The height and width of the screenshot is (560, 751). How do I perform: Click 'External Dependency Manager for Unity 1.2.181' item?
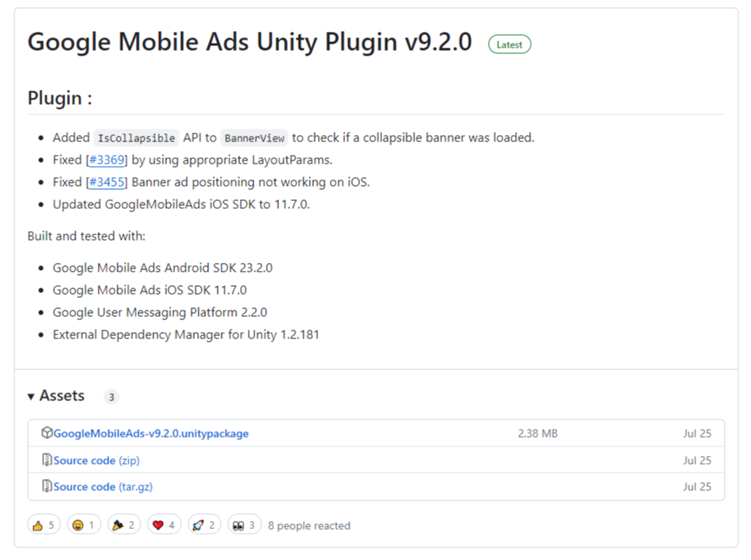pos(186,334)
